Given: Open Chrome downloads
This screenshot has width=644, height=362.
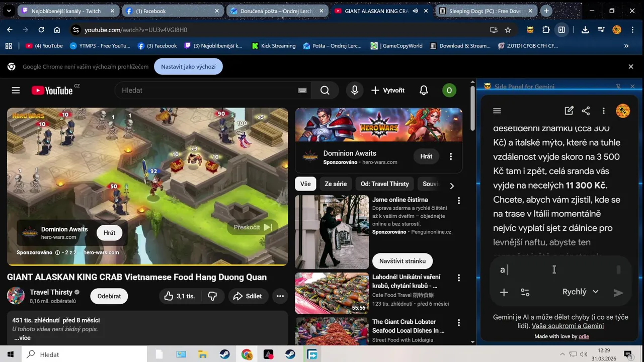Looking at the screenshot, I should coord(585,30).
